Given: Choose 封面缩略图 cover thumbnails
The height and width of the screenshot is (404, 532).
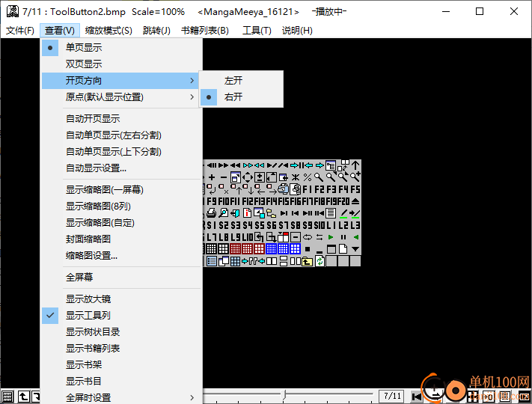Looking at the screenshot, I should click(x=122, y=239).
